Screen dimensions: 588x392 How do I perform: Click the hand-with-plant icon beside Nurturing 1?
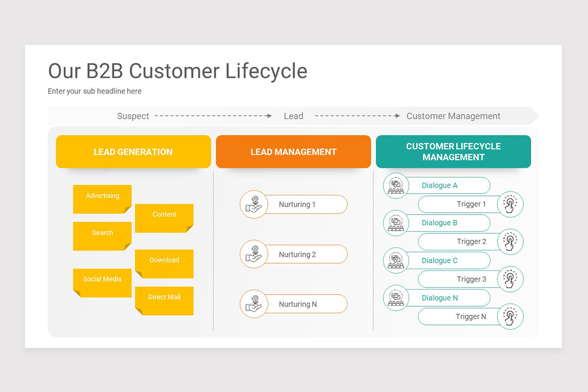[254, 204]
